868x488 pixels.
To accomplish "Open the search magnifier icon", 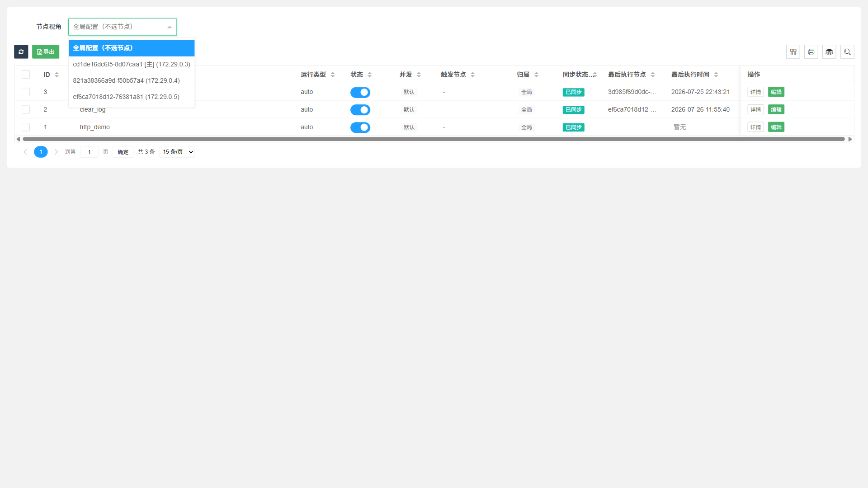I will click(x=847, y=52).
